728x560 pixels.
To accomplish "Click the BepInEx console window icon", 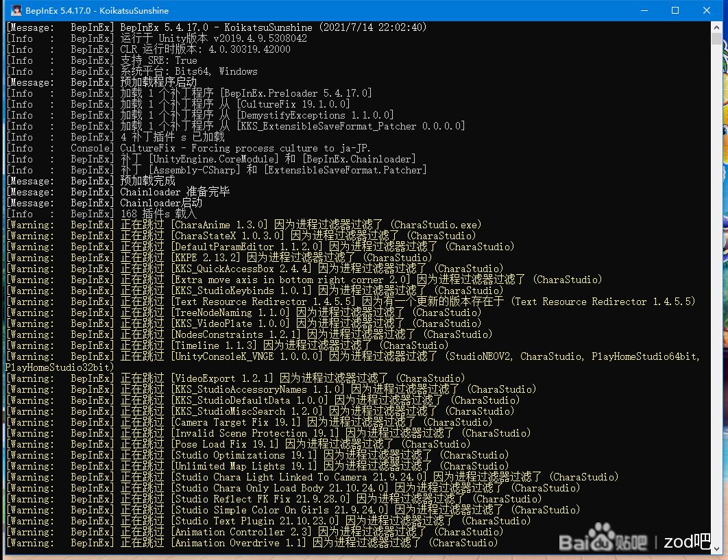I will [16, 10].
